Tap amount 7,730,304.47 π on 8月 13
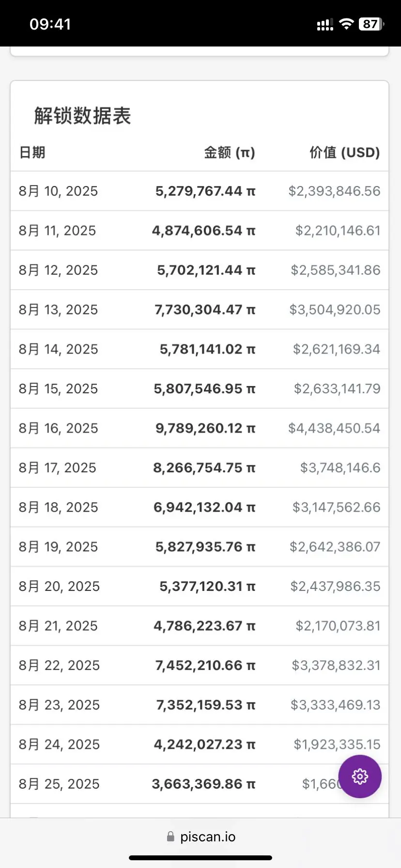The height and width of the screenshot is (868, 401). click(x=205, y=310)
